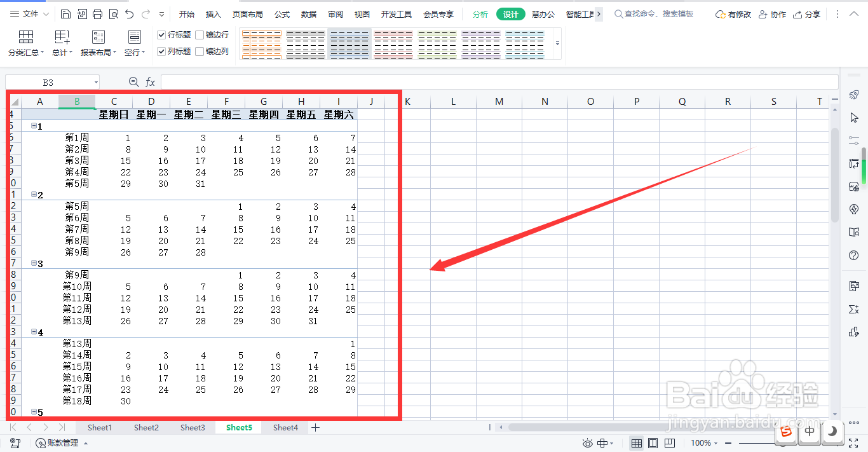868x452 pixels.
Task: Click the Undo arrow
Action: point(130,14)
